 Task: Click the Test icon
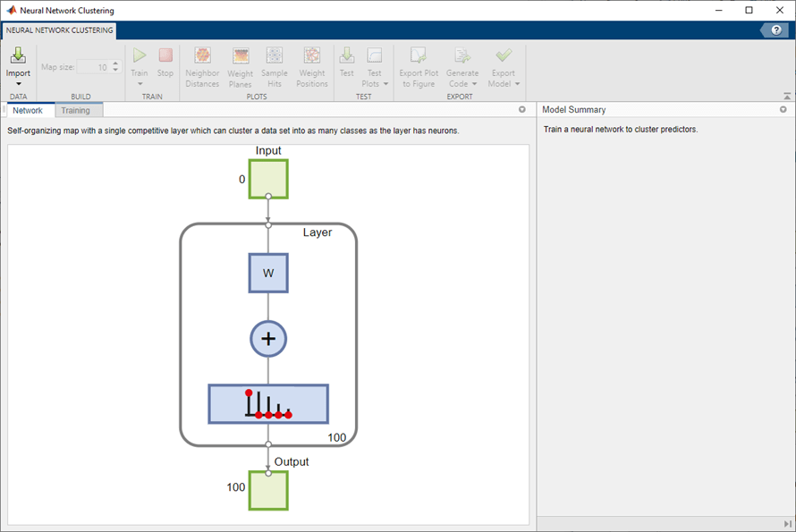click(347, 55)
